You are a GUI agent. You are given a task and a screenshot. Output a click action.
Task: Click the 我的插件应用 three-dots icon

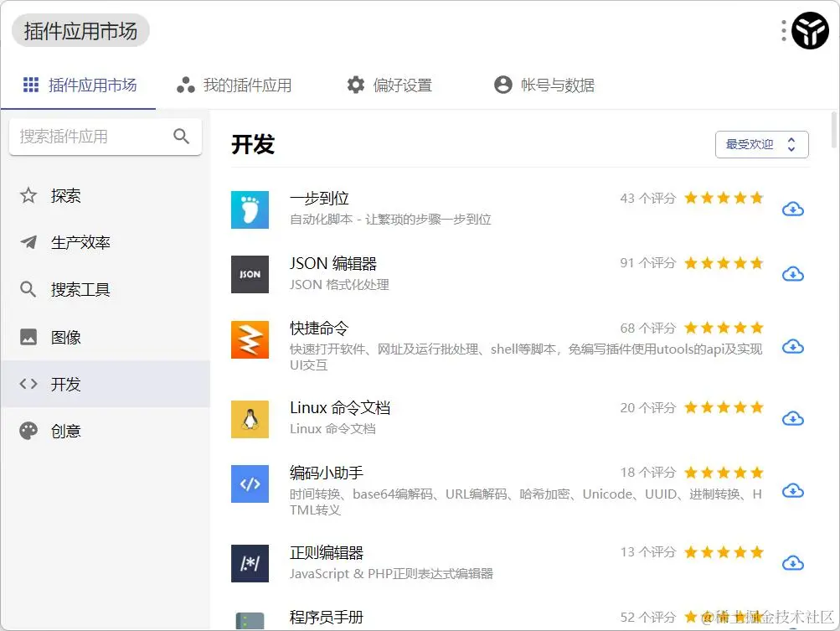pyautogui.click(x=186, y=85)
